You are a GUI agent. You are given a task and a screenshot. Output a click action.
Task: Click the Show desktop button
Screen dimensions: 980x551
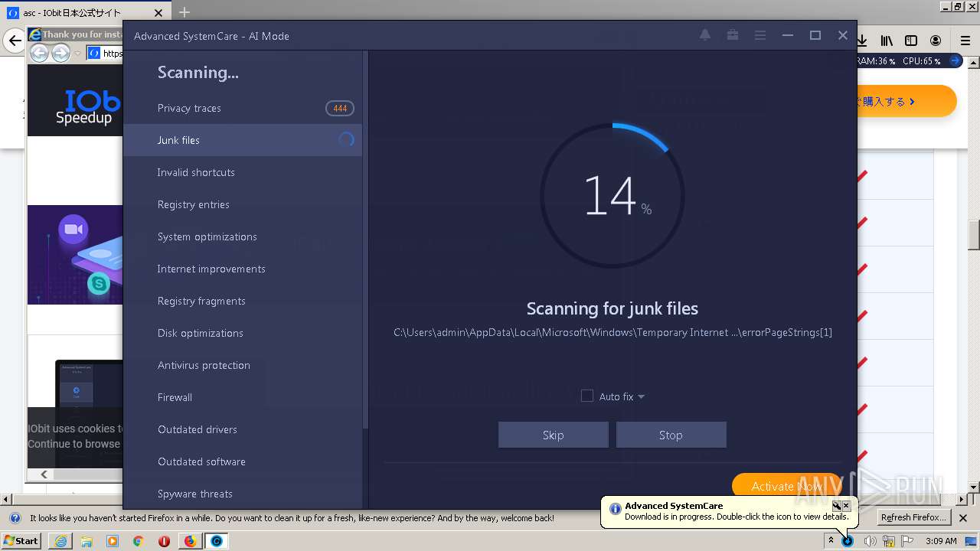tap(972, 541)
